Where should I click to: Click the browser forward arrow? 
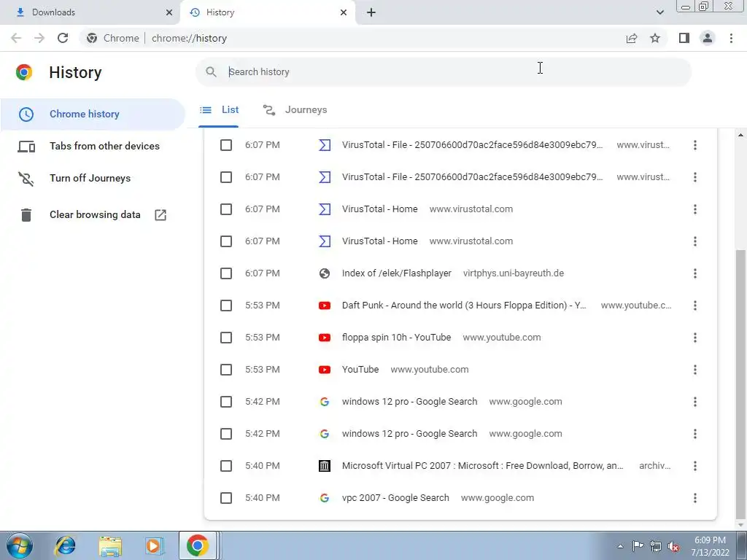pos(39,38)
